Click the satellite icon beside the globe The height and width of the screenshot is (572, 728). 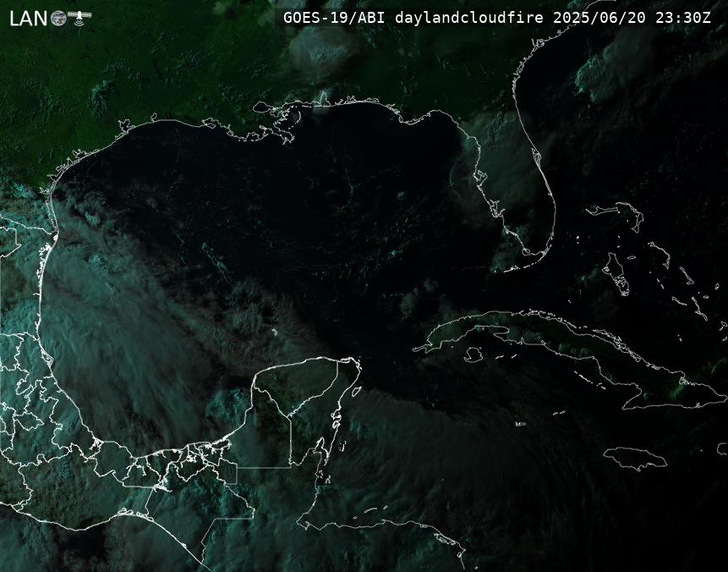(x=79, y=17)
